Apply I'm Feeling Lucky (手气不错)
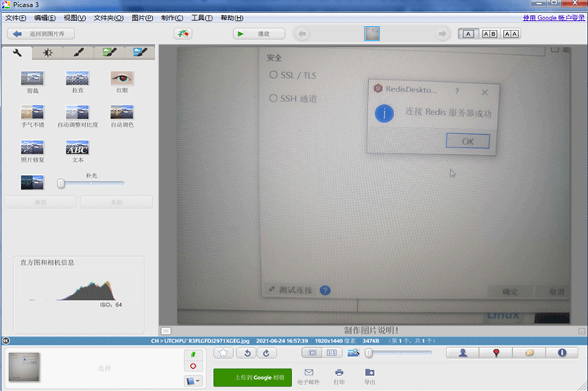 [x=32, y=112]
